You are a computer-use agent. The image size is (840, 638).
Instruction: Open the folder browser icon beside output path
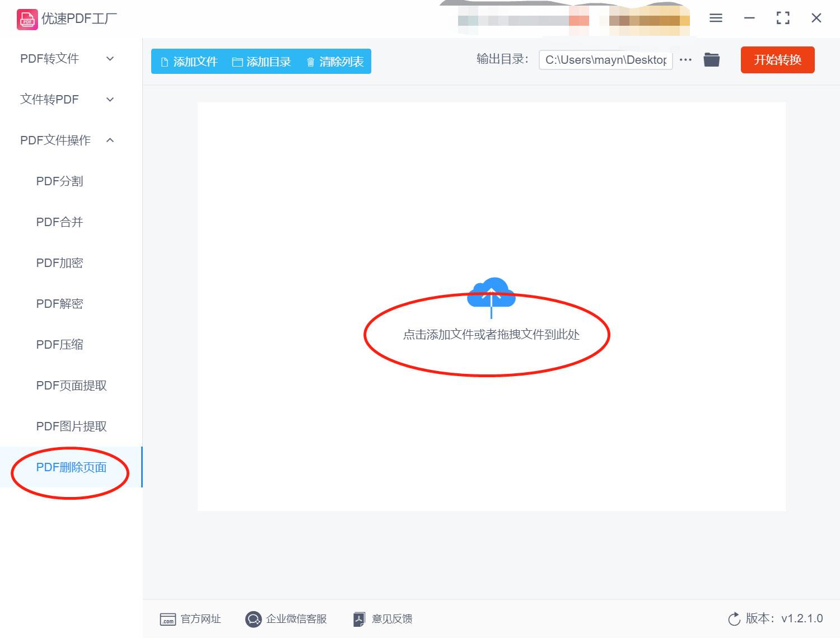(711, 59)
